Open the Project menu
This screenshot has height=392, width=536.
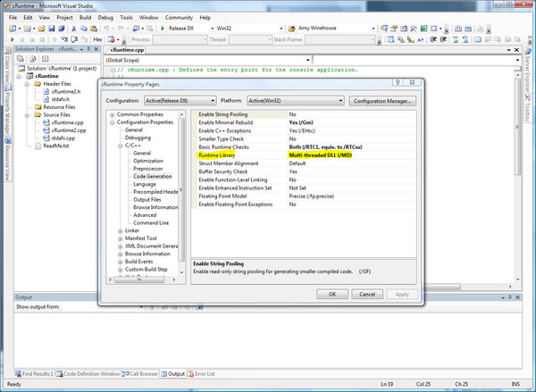click(64, 18)
